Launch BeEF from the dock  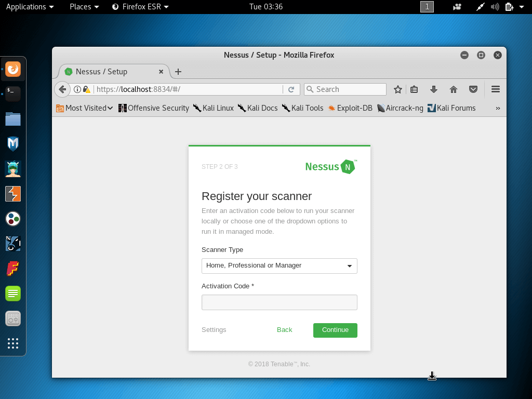pyautogui.click(x=13, y=244)
